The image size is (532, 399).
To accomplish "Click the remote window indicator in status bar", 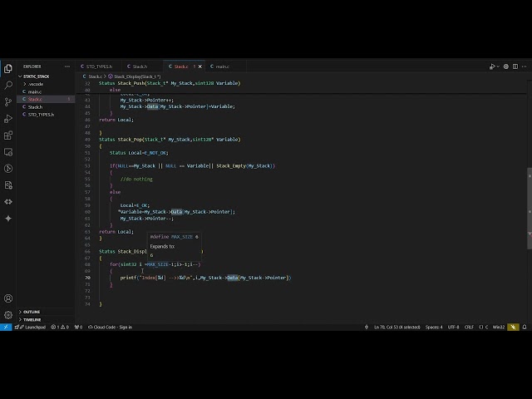I will [x=6, y=327].
